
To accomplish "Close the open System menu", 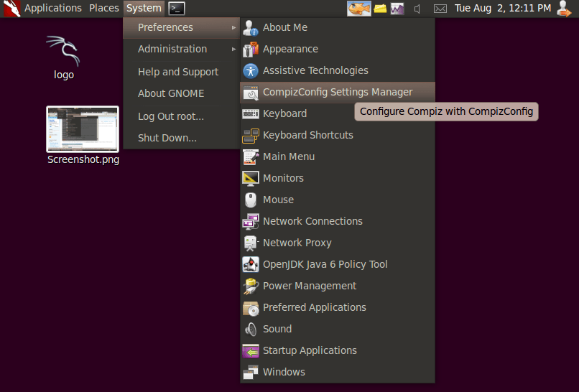I will (144, 8).
